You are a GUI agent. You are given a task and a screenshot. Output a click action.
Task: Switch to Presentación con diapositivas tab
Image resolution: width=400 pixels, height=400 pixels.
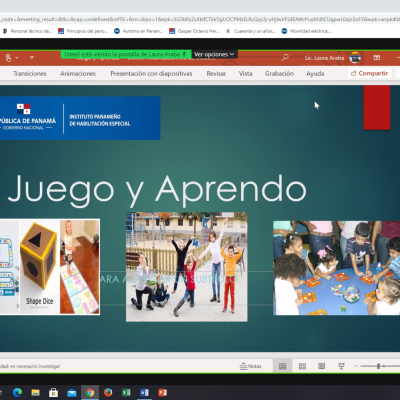[x=151, y=73]
